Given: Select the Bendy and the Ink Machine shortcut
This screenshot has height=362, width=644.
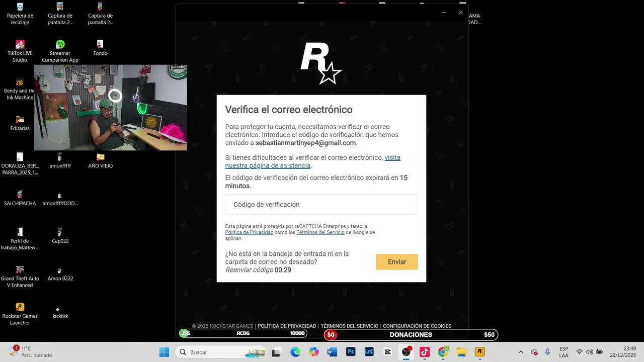Looking at the screenshot, I should [x=20, y=88].
